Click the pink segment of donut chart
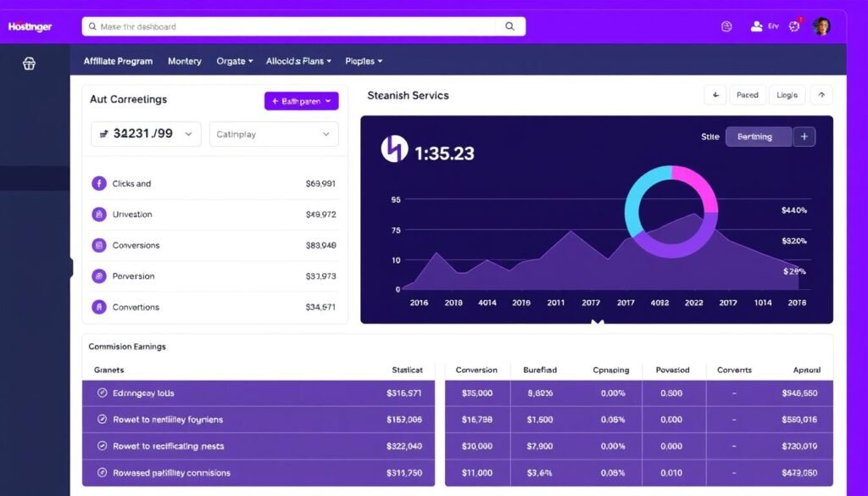868x496 pixels. pyautogui.click(x=699, y=185)
